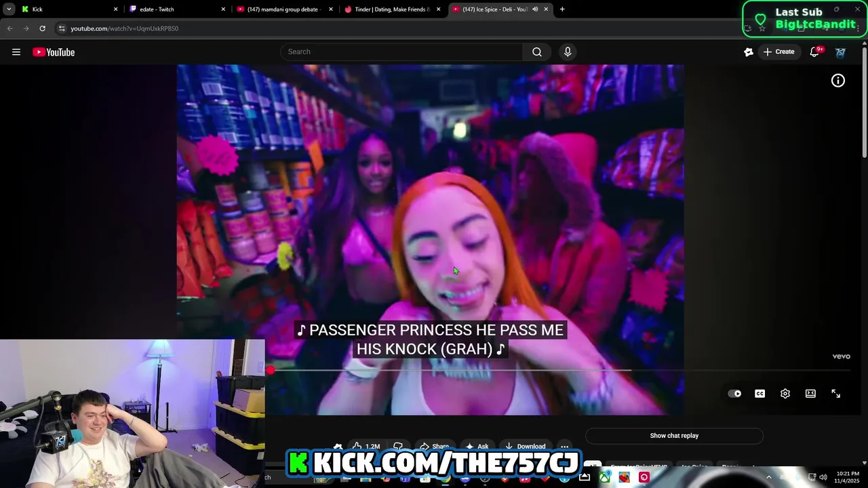Start voice search with the microphone
The height and width of the screenshot is (488, 868).
coord(568,52)
